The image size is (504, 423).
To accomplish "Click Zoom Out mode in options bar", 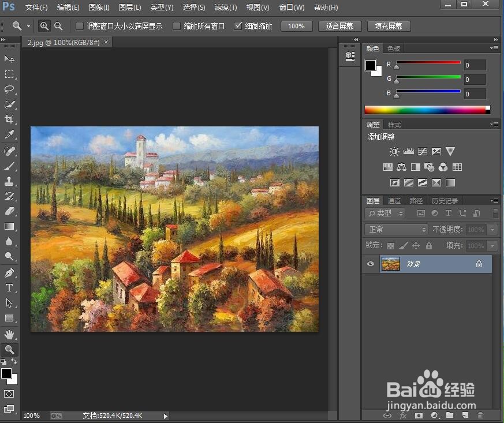I will 58,26.
